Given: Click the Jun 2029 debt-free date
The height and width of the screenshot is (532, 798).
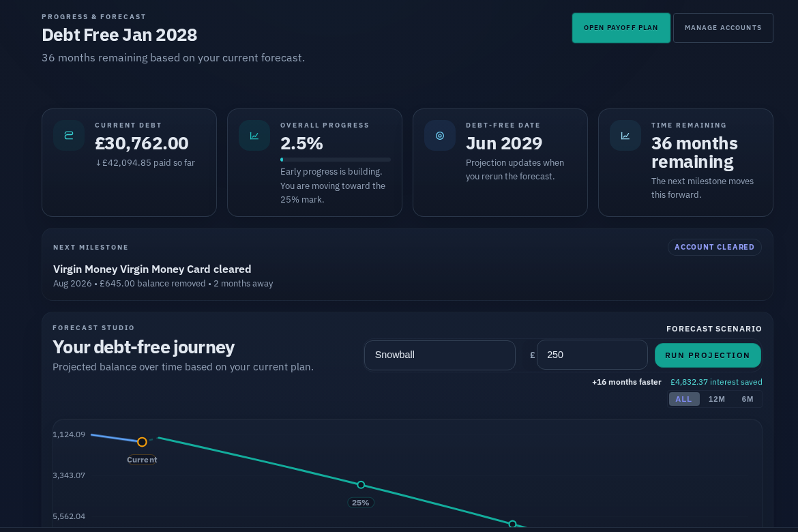Looking at the screenshot, I should click(x=504, y=143).
